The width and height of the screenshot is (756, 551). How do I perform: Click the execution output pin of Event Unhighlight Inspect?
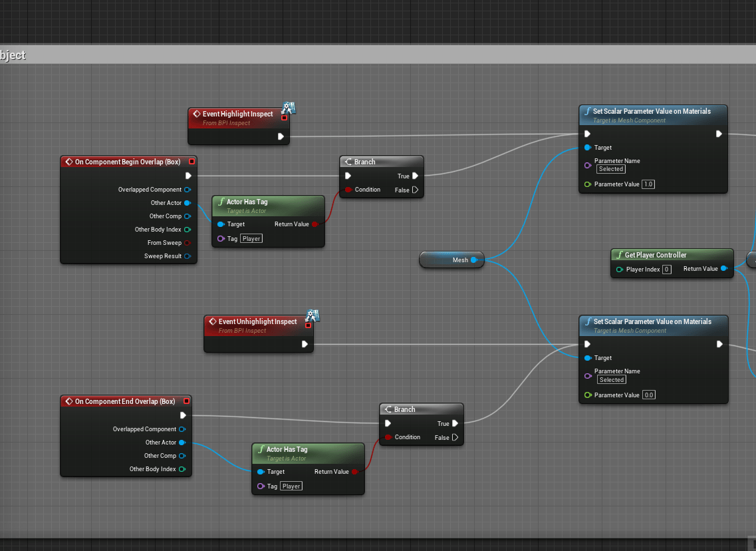click(x=305, y=344)
